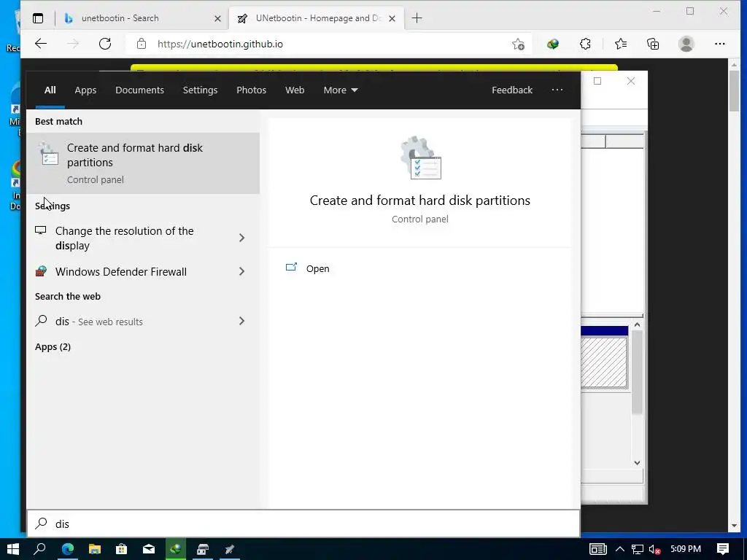Open the Collections icon in Edge
747x560 pixels.
(x=653, y=44)
